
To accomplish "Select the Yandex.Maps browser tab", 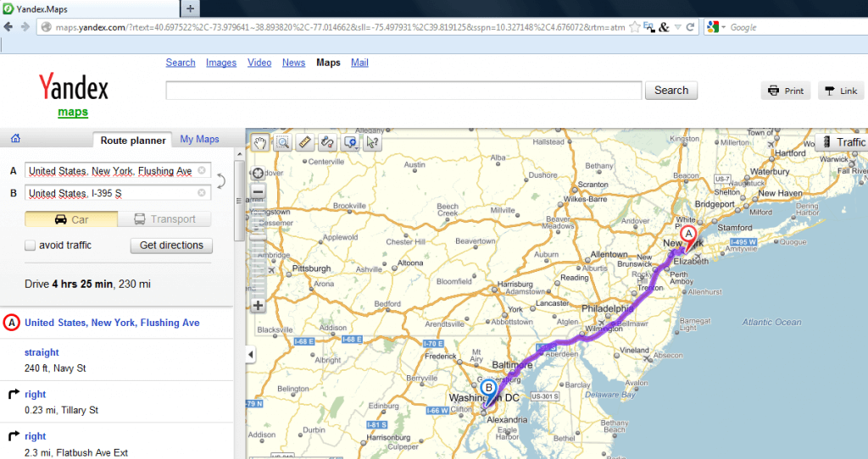I will point(90,8).
